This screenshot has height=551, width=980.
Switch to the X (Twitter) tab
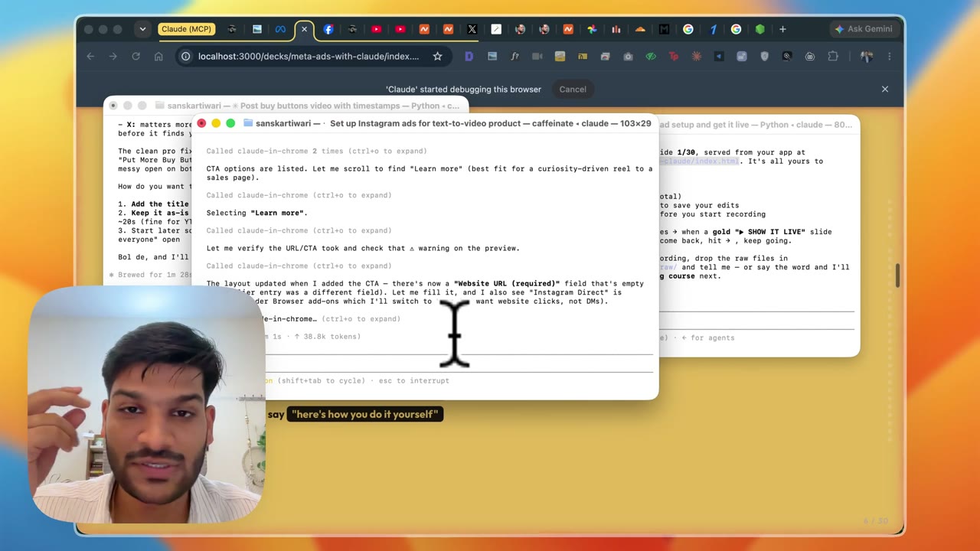click(x=472, y=29)
